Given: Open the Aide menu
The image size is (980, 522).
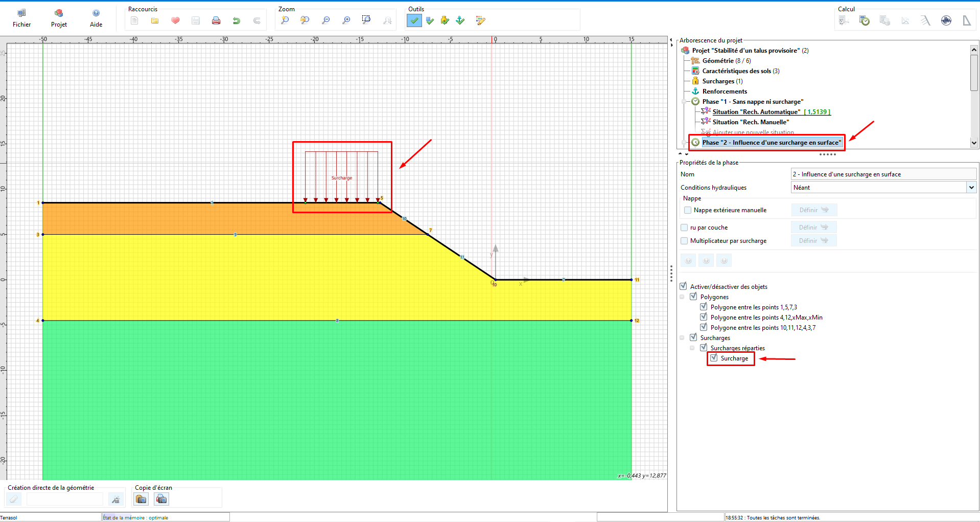Looking at the screenshot, I should tap(96, 18).
